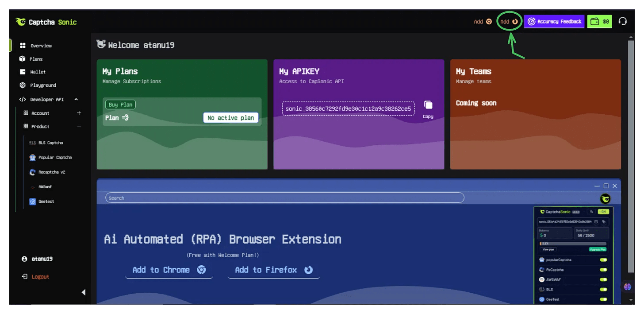The width and height of the screenshot is (644, 314).
Task: Open the AWSwaf product page
Action: (x=45, y=186)
